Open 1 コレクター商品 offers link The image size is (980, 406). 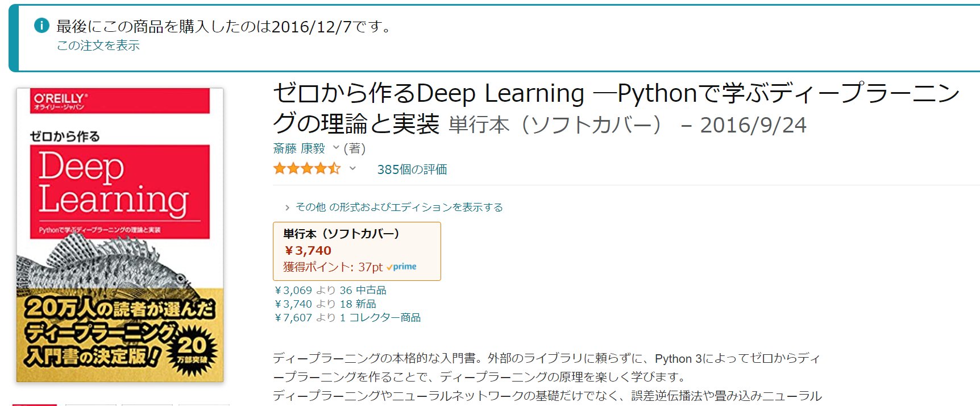coord(380,317)
